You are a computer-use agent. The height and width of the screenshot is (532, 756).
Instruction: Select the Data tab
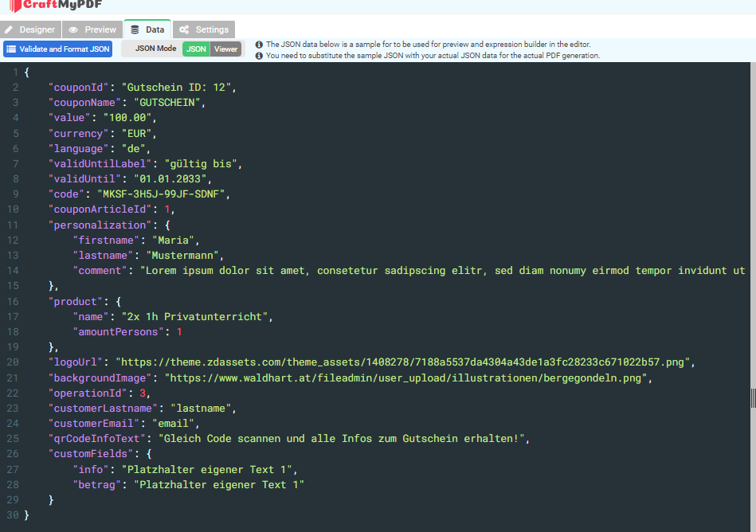(x=147, y=29)
